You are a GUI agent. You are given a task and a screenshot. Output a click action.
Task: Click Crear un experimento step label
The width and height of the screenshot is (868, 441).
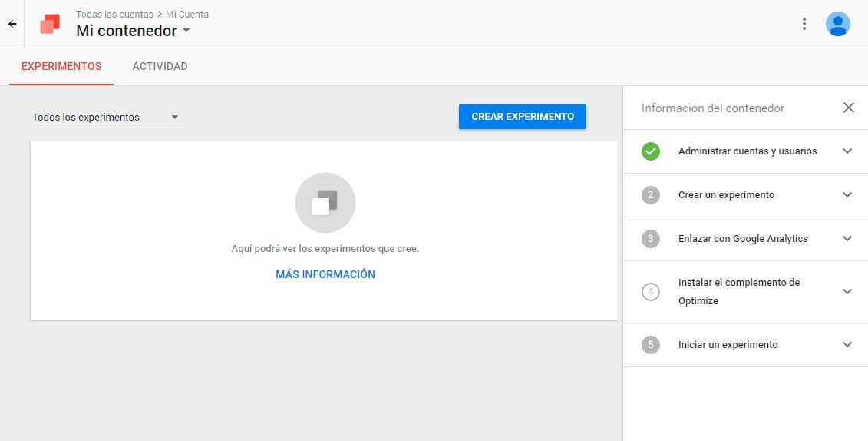tap(726, 195)
